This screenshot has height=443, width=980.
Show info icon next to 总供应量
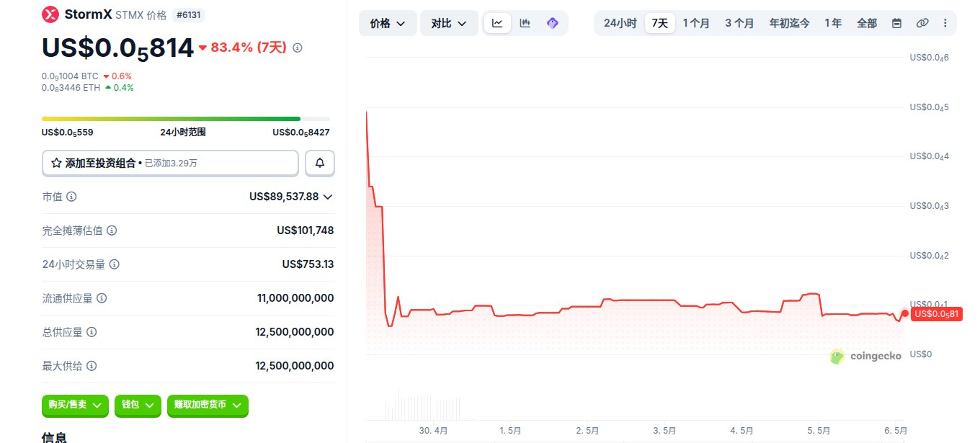tap(92, 332)
